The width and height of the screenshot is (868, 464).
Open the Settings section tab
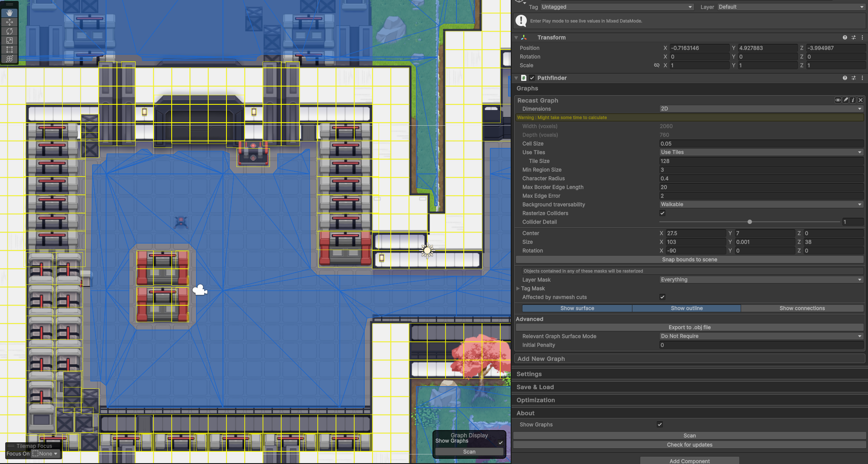tap(529, 374)
